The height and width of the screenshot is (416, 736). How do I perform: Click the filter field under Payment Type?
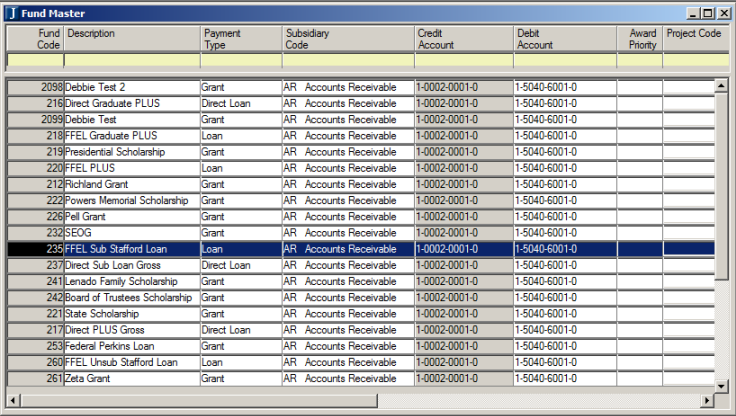(x=240, y=61)
